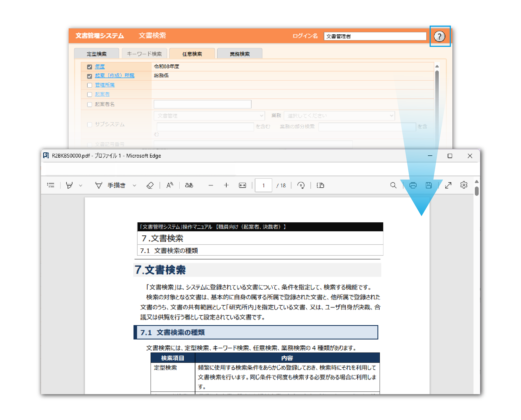Open the 起案者 link

click(x=102, y=94)
